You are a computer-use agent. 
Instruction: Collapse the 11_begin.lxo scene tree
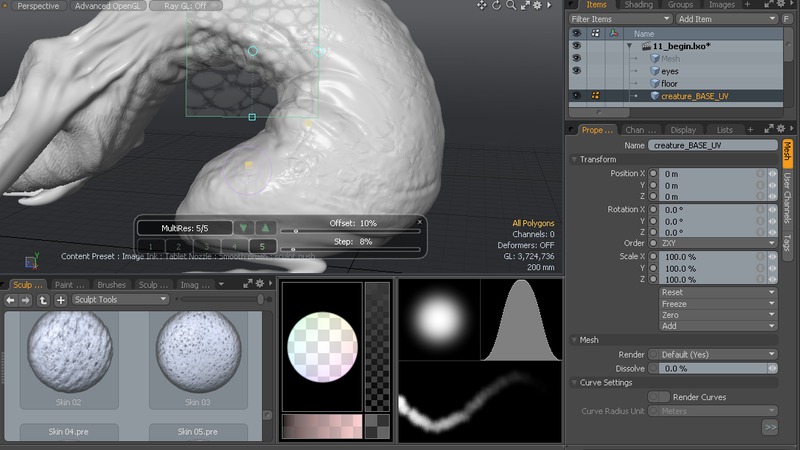pos(629,46)
